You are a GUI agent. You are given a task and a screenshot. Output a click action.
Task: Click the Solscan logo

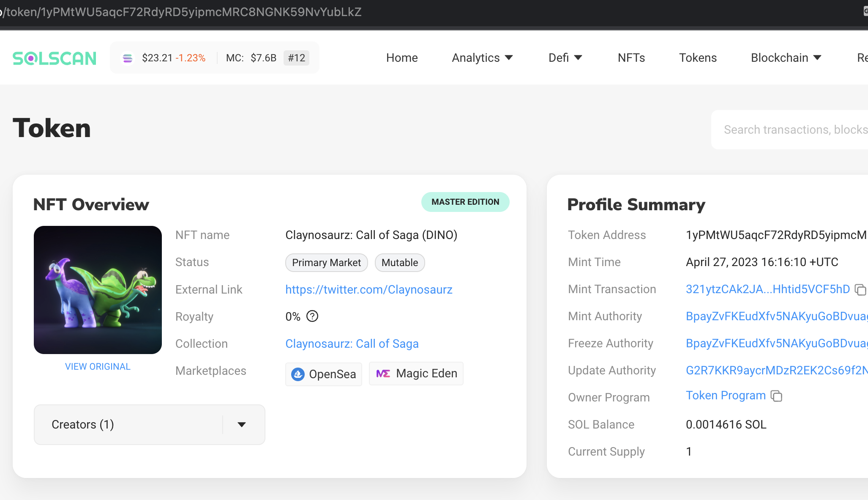(x=55, y=58)
